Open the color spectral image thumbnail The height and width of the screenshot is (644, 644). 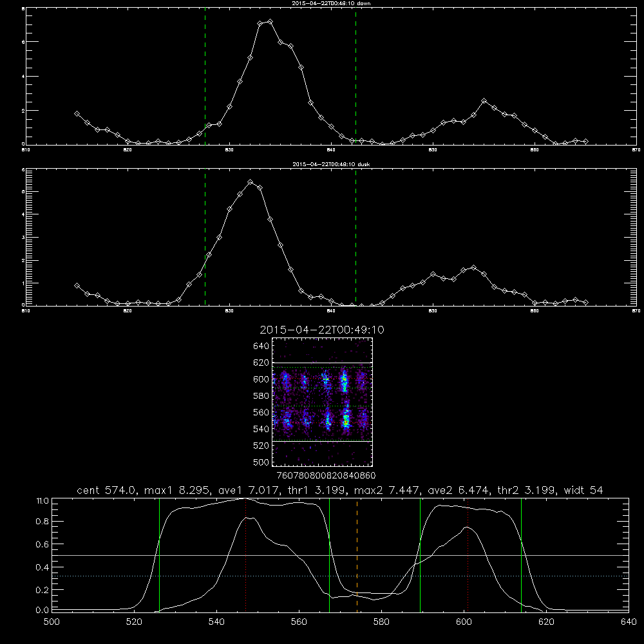tap(322, 402)
